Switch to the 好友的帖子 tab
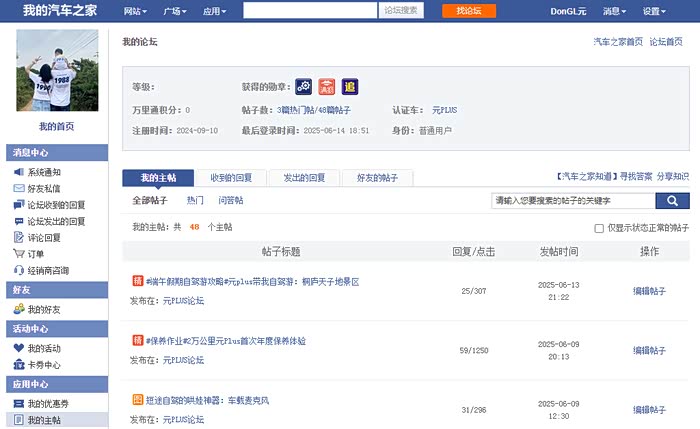This screenshot has width=700, height=429. click(377, 178)
